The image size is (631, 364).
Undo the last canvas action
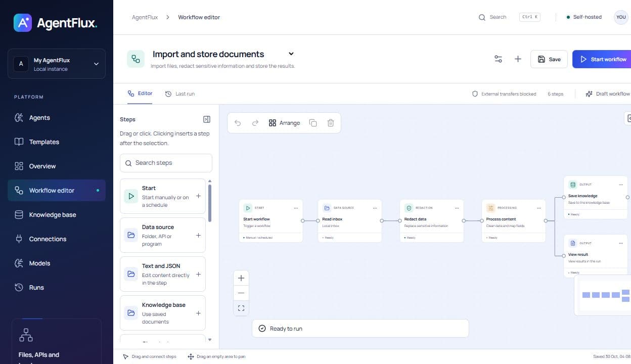(238, 123)
